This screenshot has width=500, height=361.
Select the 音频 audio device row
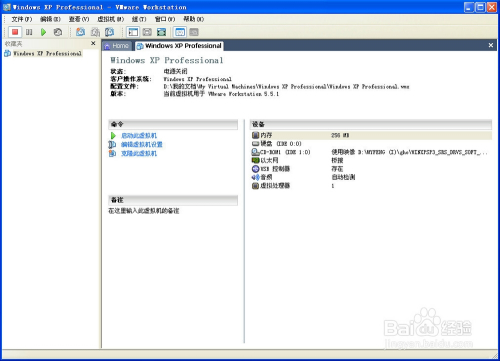coord(371,177)
